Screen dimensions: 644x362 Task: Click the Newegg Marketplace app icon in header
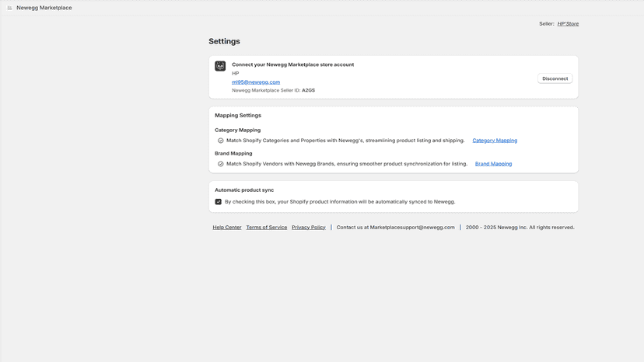pos(9,8)
